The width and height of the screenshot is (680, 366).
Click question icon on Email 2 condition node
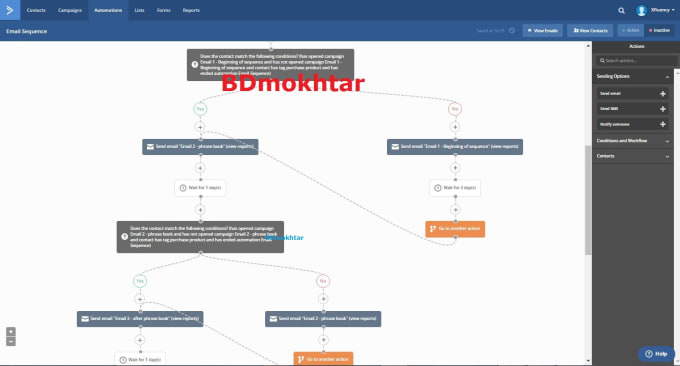point(124,237)
